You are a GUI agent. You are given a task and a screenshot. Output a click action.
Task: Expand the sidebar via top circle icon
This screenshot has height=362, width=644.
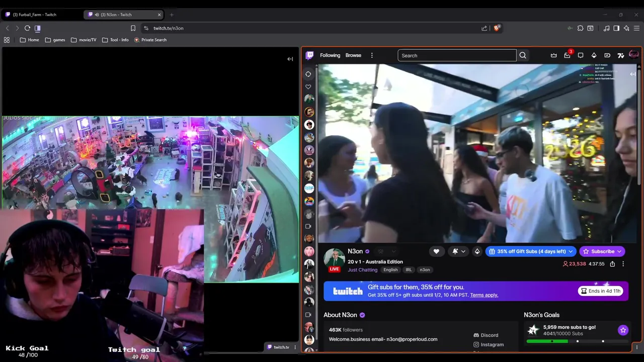pyautogui.click(x=308, y=74)
